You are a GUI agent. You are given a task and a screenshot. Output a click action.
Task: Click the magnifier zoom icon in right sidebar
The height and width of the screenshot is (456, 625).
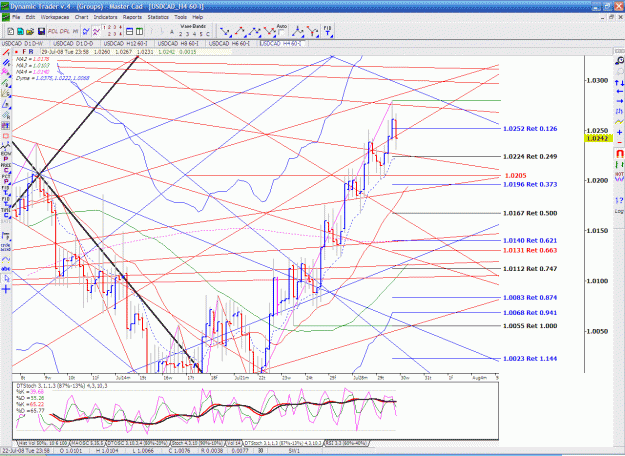(x=619, y=61)
